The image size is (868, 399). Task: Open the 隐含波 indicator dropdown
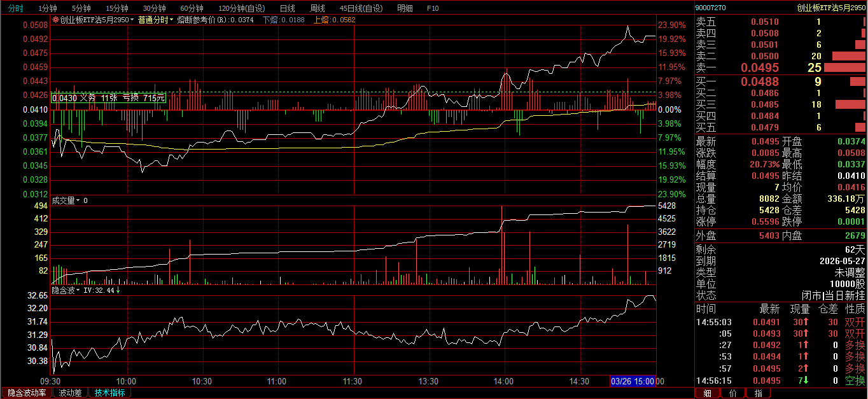click(x=66, y=290)
